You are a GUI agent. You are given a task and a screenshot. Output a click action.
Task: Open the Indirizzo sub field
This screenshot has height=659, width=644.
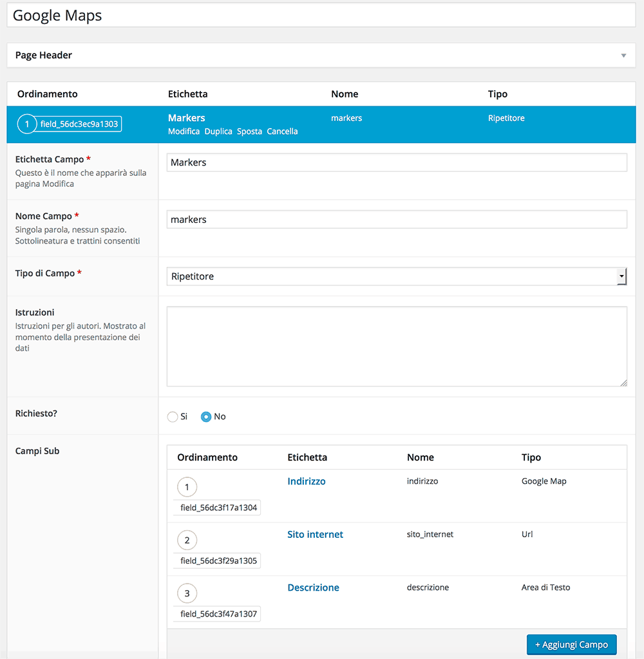coord(307,481)
